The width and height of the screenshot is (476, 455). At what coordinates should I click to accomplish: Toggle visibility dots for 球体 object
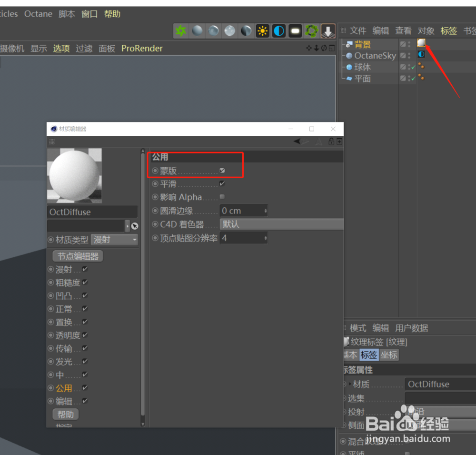click(409, 67)
